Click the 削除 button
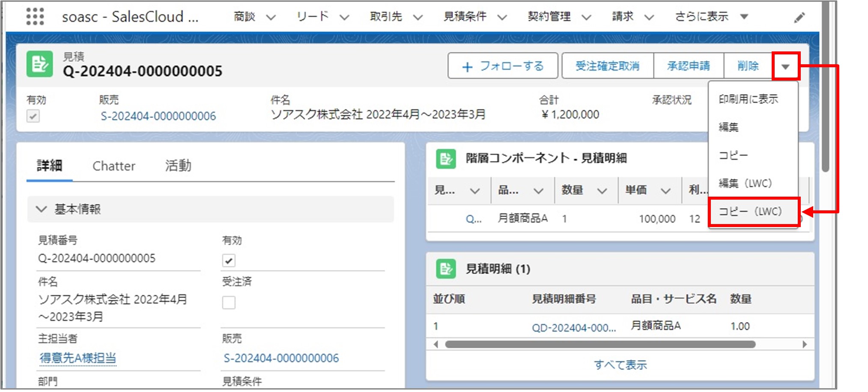The image size is (868, 392). click(748, 66)
